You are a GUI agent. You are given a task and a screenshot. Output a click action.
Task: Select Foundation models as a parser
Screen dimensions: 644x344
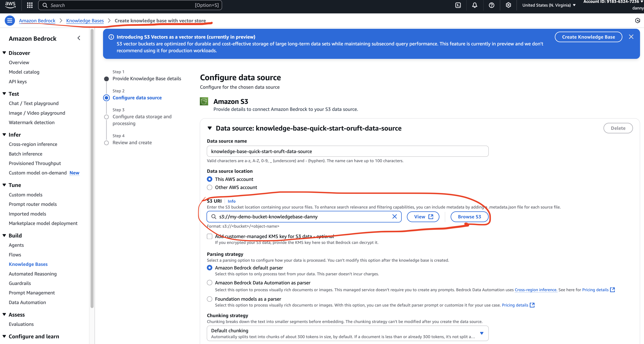pos(209,299)
